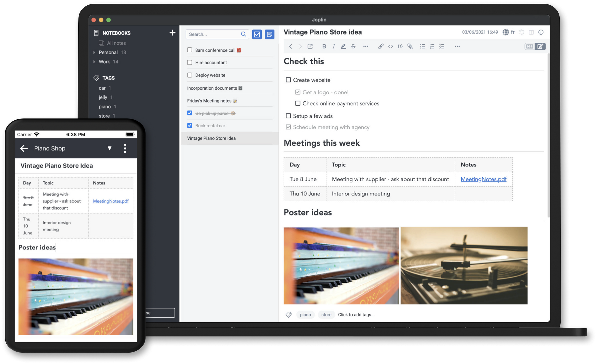
Task: Click the Strikethrough formatting icon
Action: click(353, 46)
